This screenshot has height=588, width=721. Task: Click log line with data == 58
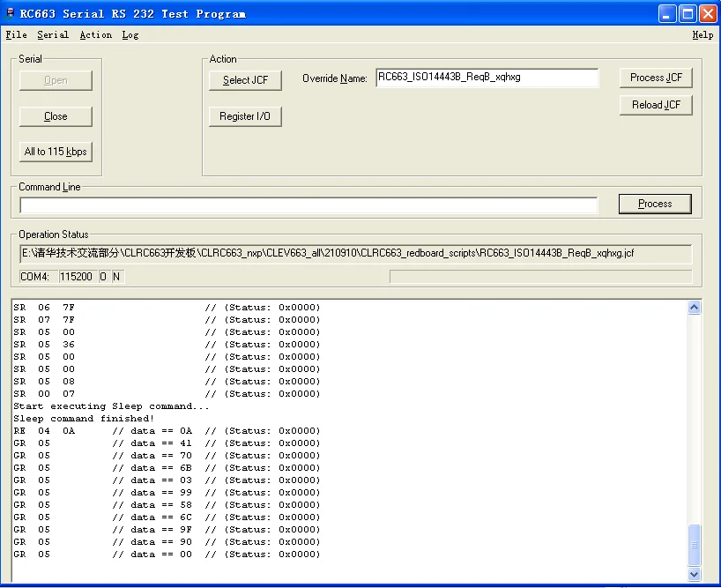click(167, 505)
